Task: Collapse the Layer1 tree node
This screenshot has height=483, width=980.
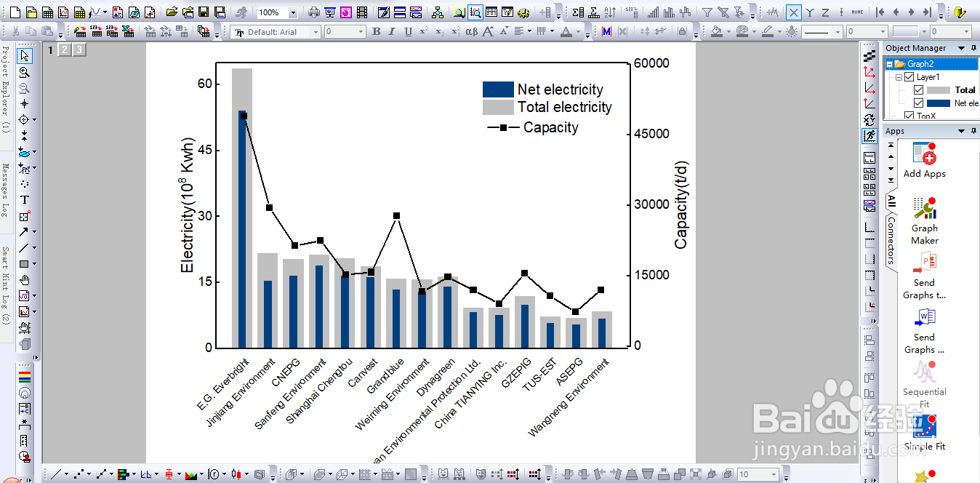Action: (899, 77)
